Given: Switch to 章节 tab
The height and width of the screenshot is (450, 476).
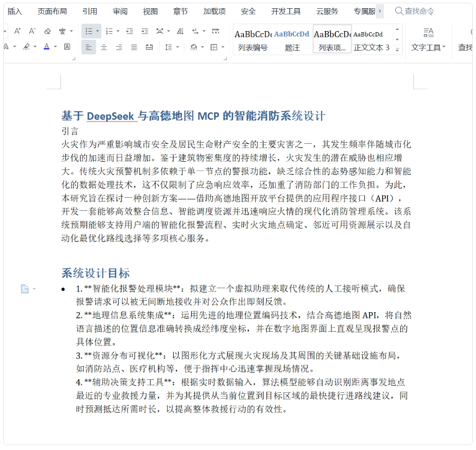Looking at the screenshot, I should click(181, 11).
